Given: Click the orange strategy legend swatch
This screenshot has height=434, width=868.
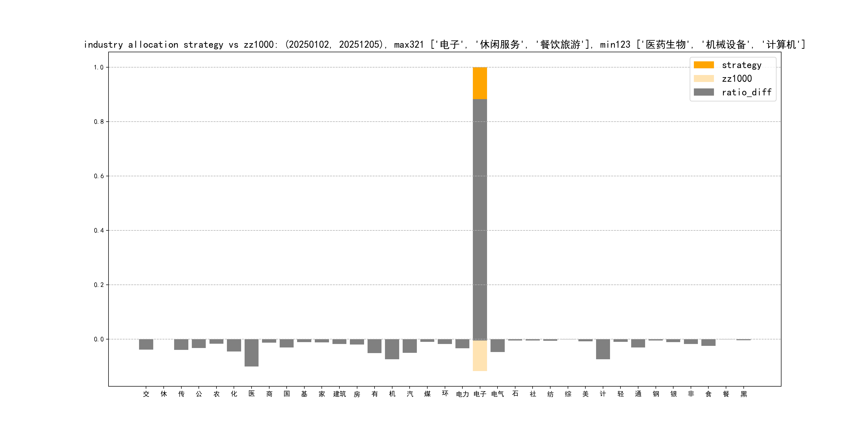Looking at the screenshot, I should (704, 65).
